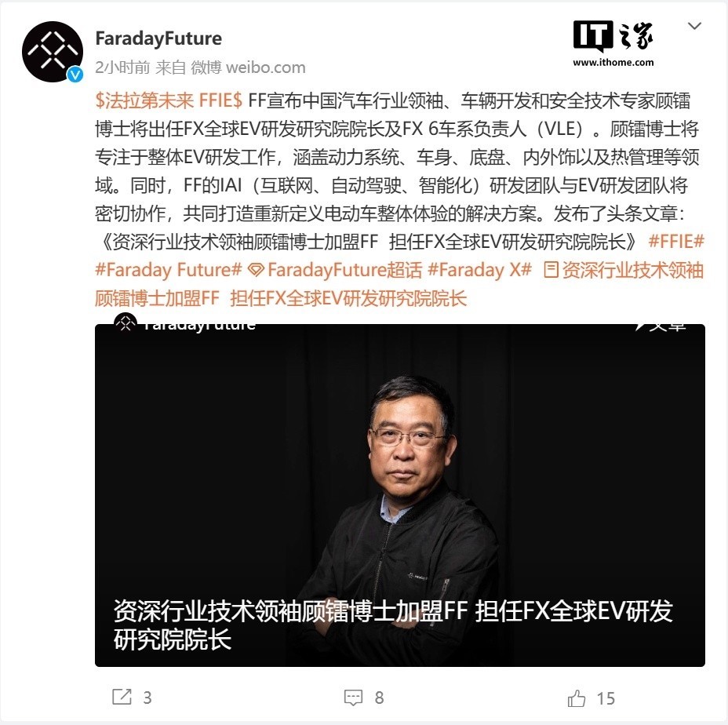Click the super-topic diamond icon

[256, 270]
